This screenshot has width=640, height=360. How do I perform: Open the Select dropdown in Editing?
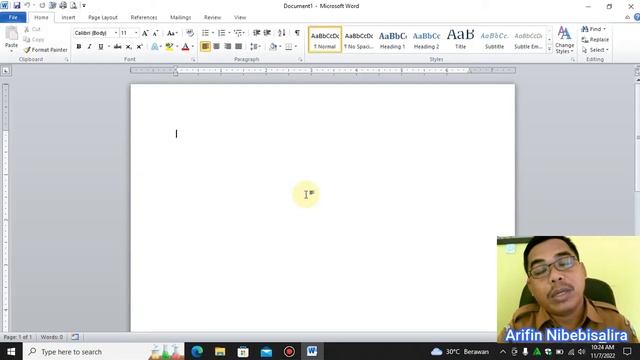coord(595,50)
